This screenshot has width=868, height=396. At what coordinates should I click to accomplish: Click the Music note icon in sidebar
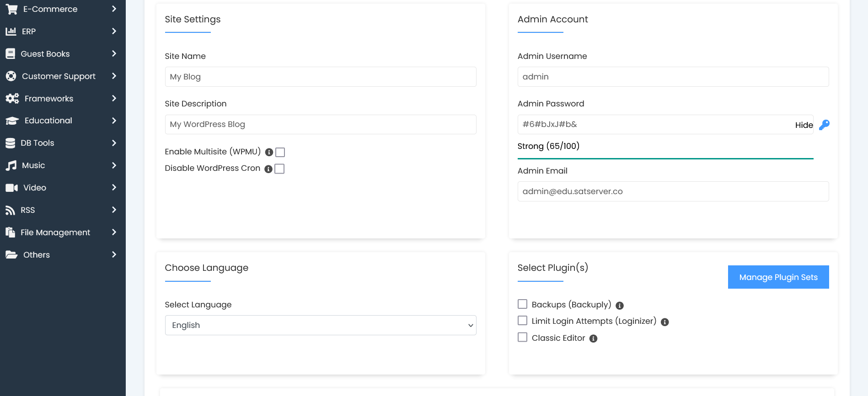tap(11, 165)
